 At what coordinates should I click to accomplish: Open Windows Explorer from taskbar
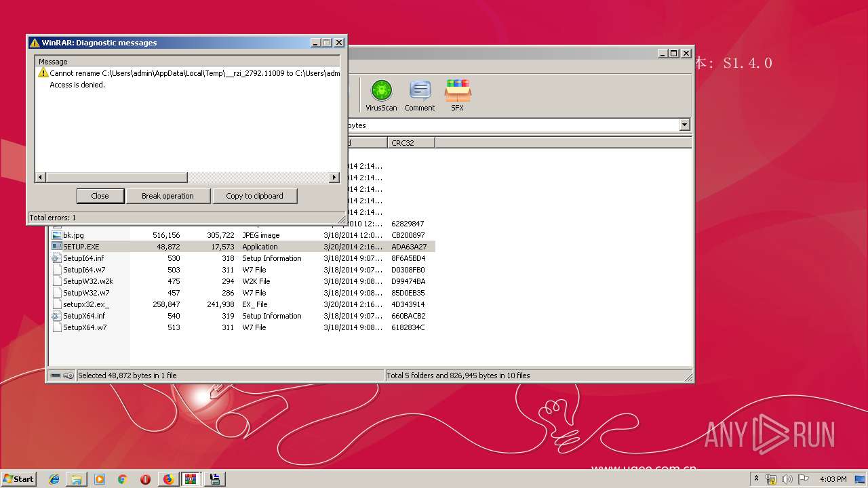(x=77, y=479)
